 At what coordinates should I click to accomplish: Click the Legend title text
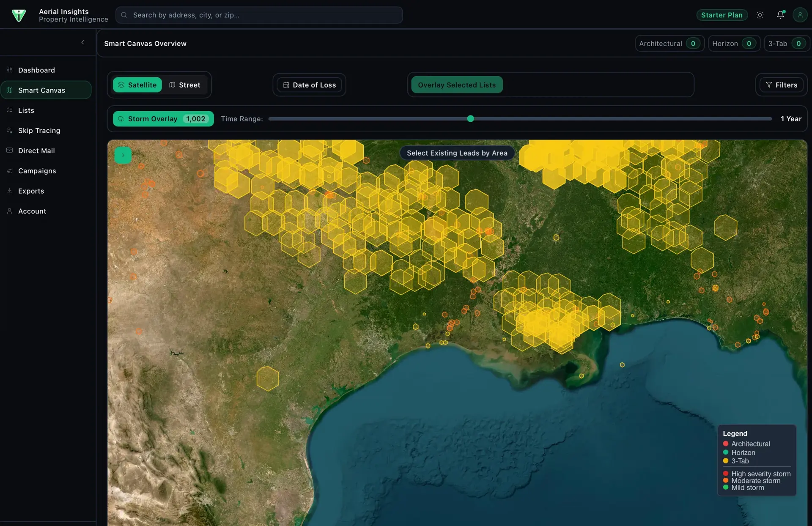tap(735, 433)
